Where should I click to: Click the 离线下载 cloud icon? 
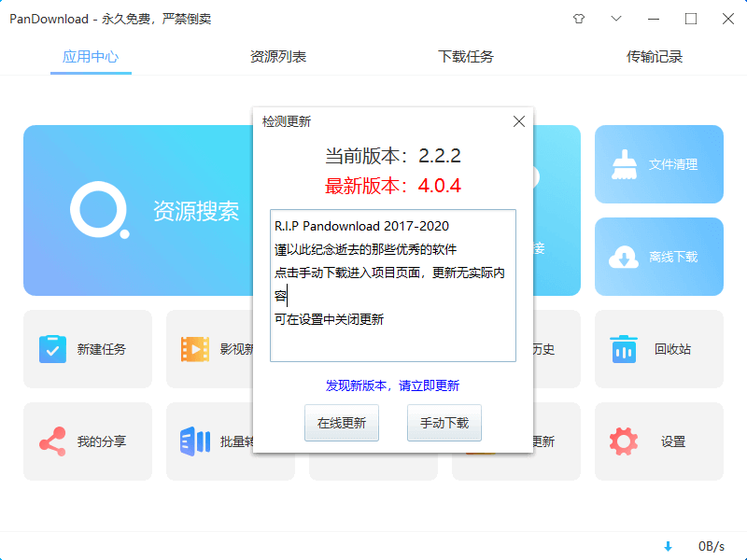pos(624,258)
